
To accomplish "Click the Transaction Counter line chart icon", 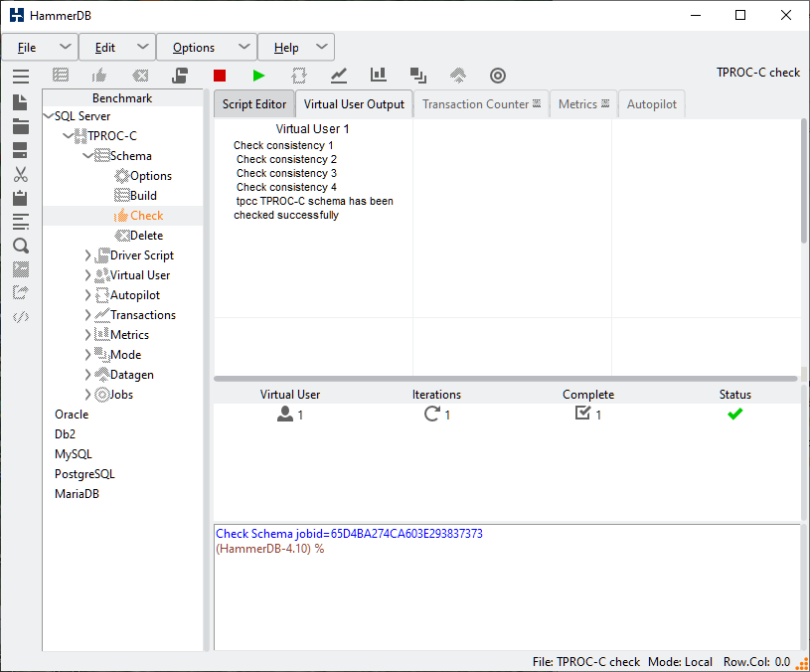I will coord(339,76).
